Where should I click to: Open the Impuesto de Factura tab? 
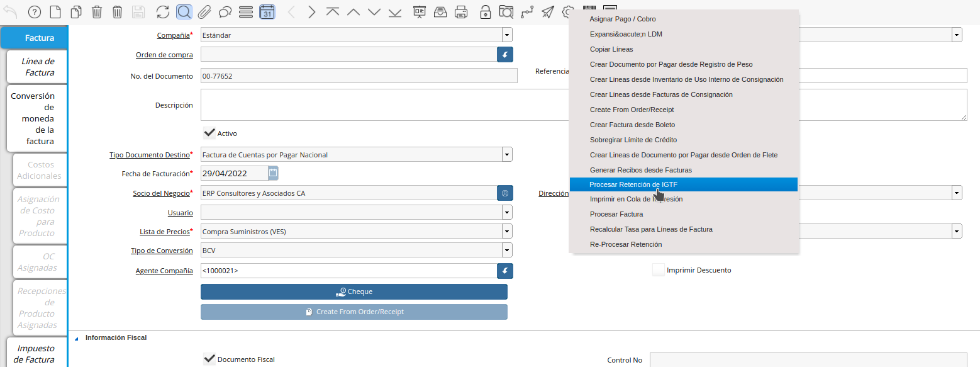[x=36, y=354]
